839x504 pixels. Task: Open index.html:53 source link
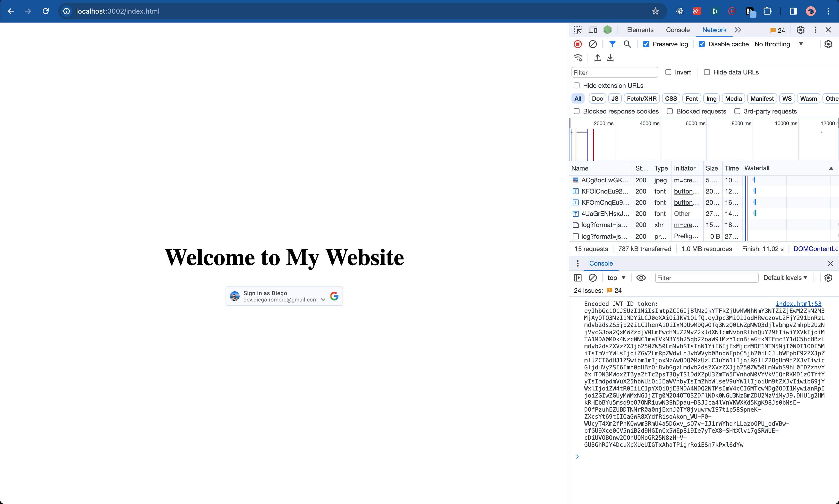798,304
